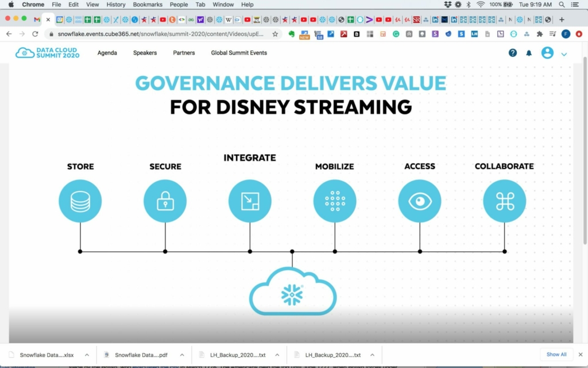Open the Partners page

pos(184,53)
